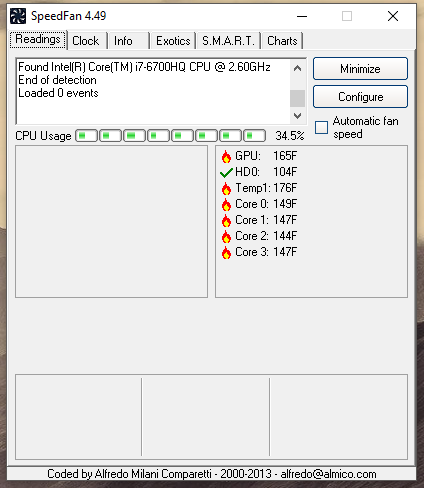The height and width of the screenshot is (488, 424).
Task: Minimize window using title bar dash button
Action: [302, 16]
